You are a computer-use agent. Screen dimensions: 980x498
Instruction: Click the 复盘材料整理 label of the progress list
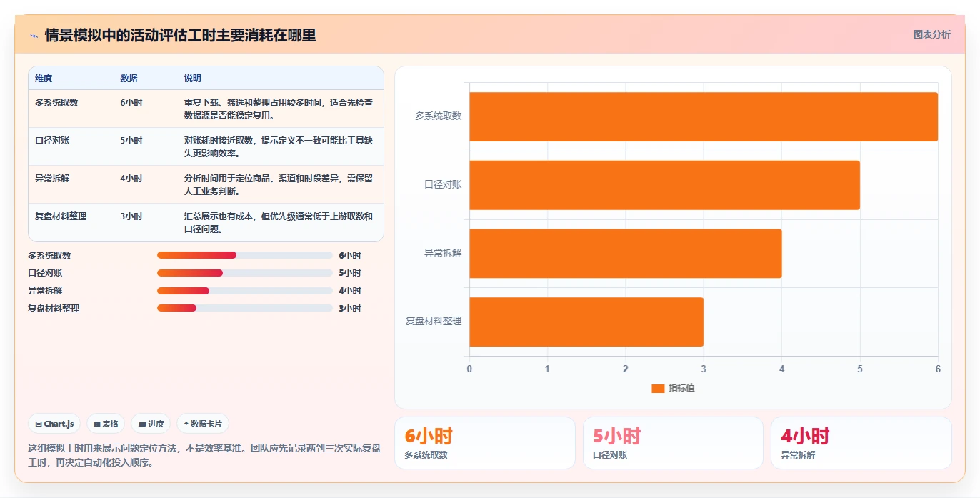click(54, 309)
